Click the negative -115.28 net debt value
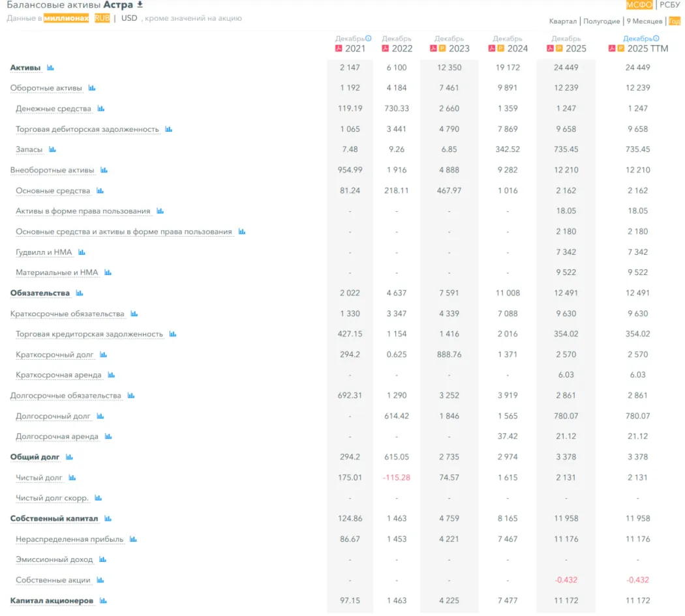This screenshot has width=685, height=616. pyautogui.click(x=397, y=478)
